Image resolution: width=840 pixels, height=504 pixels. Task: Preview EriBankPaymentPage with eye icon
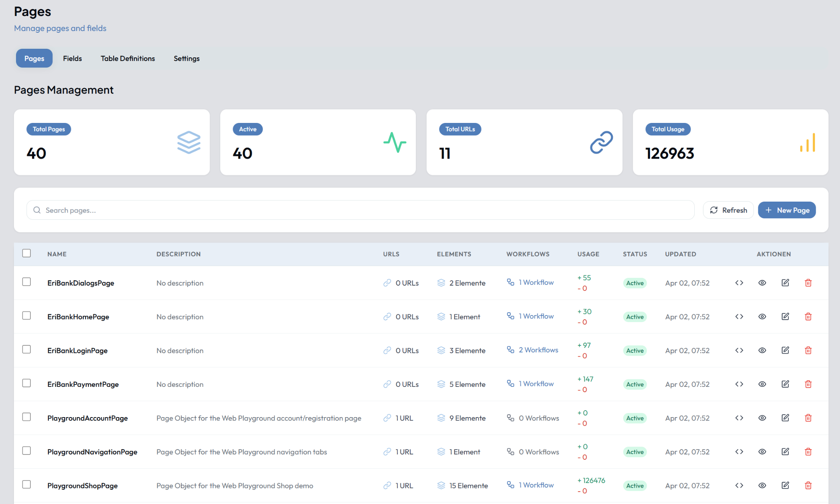pos(762,384)
